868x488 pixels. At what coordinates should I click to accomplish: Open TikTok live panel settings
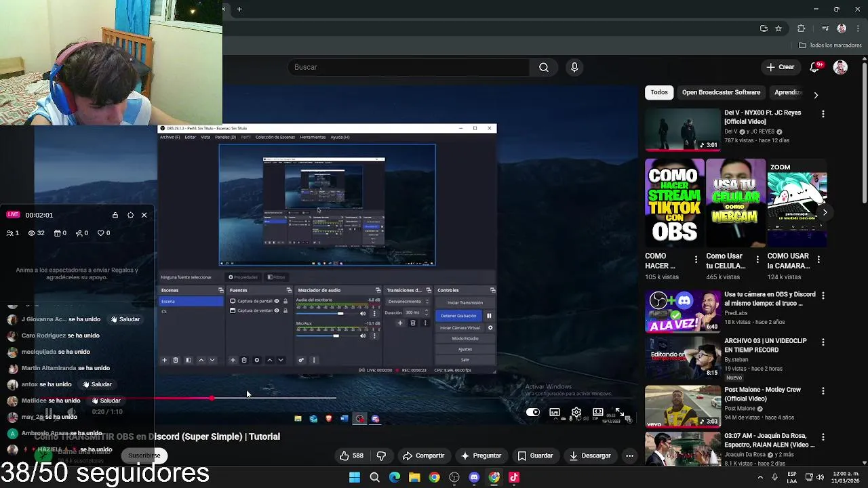[130, 215]
